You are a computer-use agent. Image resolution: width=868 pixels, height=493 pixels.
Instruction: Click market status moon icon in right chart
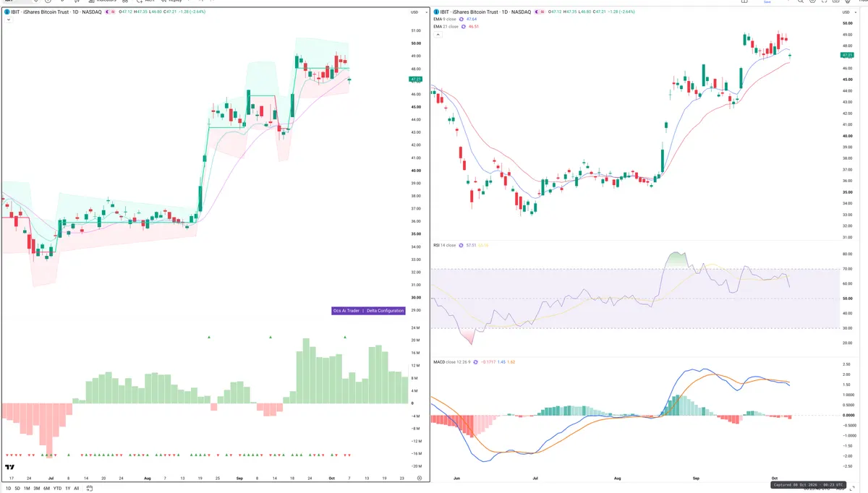538,12
